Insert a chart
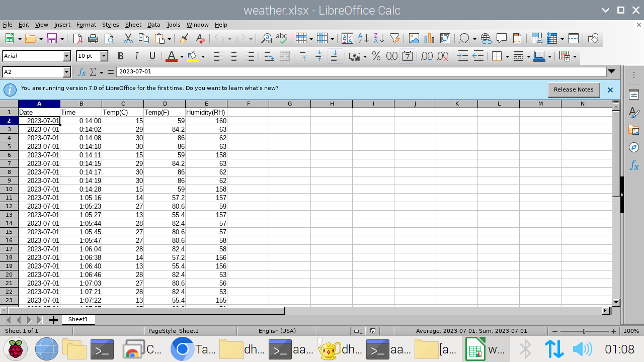Viewport: 644px width, 362px height. (x=429, y=39)
